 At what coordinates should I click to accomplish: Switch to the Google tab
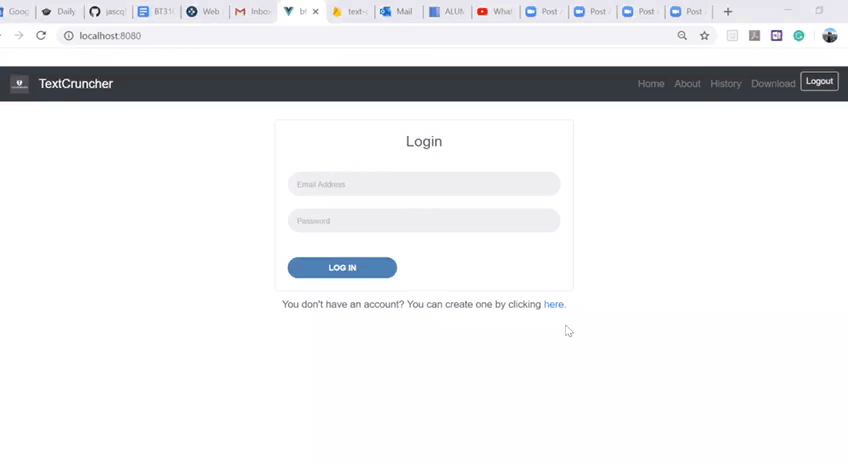16,11
